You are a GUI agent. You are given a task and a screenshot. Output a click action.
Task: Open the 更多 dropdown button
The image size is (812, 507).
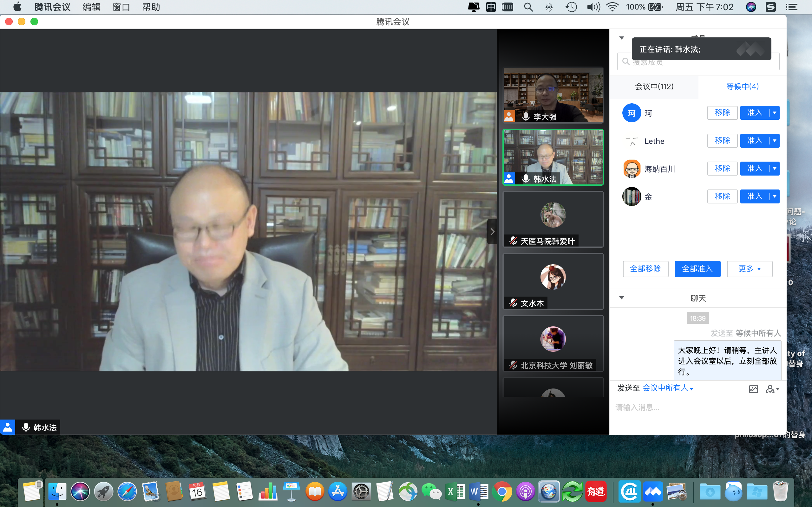coord(749,269)
